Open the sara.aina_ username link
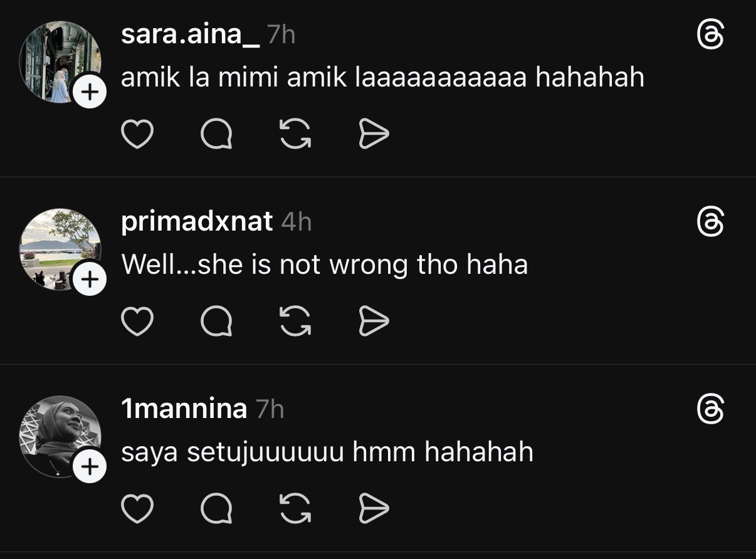 pos(190,35)
